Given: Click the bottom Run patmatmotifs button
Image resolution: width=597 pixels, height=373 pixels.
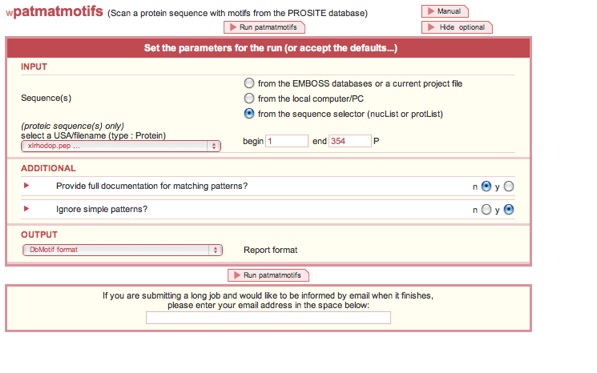Looking at the screenshot, I should point(268,275).
